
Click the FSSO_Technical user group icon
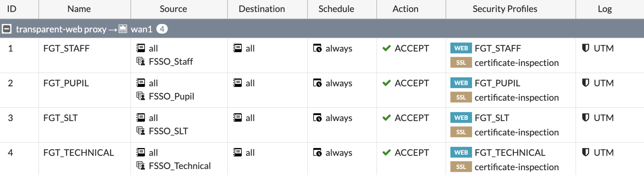[x=141, y=166]
